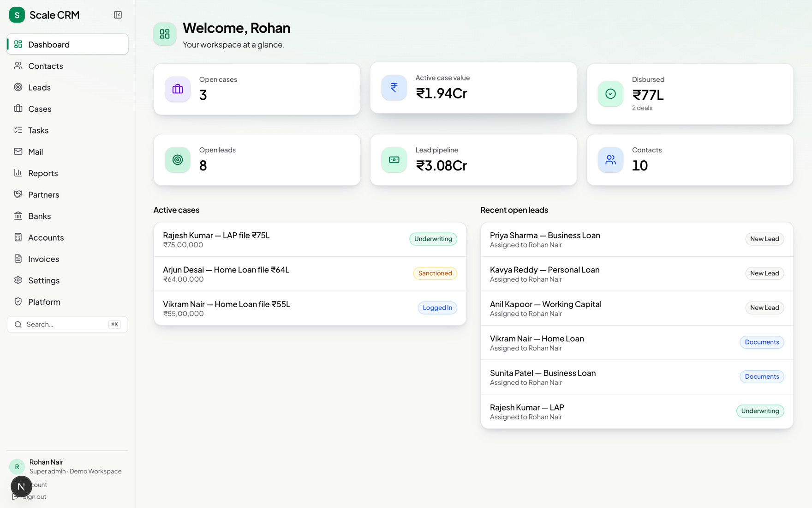Focus the sidebar Search field

pos(67,324)
